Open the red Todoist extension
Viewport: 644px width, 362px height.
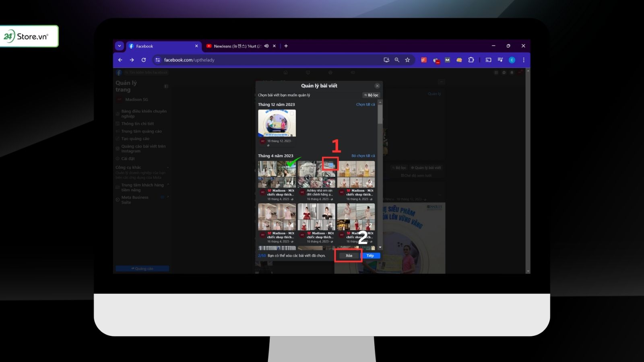pos(424,60)
